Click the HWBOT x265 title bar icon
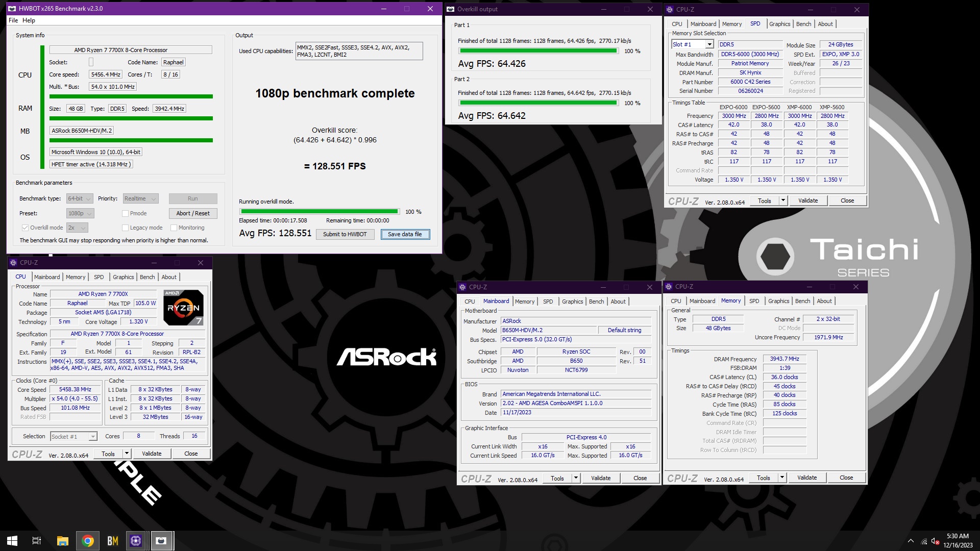This screenshot has height=551, width=980. pos(12,9)
